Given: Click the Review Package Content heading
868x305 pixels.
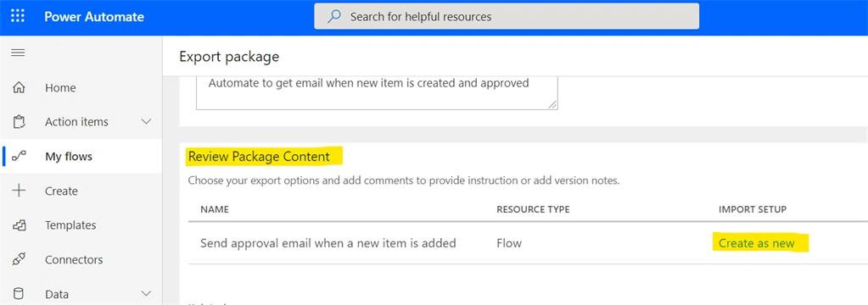Looking at the screenshot, I should [x=259, y=157].
